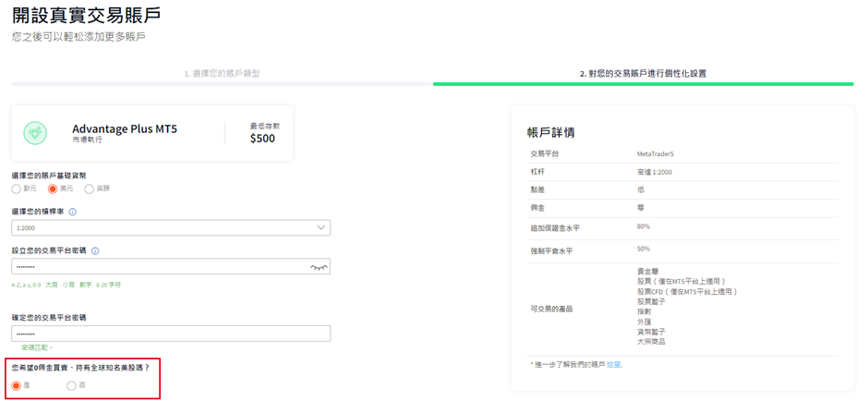Open the leverage info tooltip icon
The image size is (868, 402).
pyautogui.click(x=73, y=212)
